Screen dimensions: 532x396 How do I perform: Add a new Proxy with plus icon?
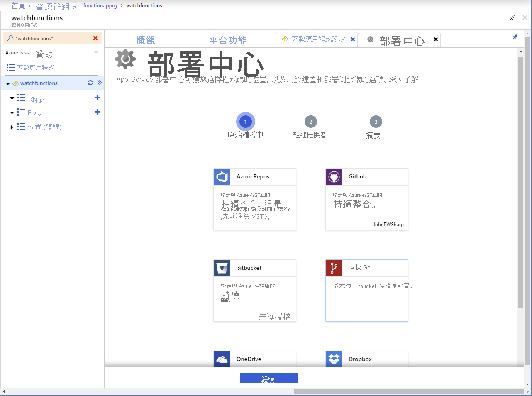coord(98,112)
